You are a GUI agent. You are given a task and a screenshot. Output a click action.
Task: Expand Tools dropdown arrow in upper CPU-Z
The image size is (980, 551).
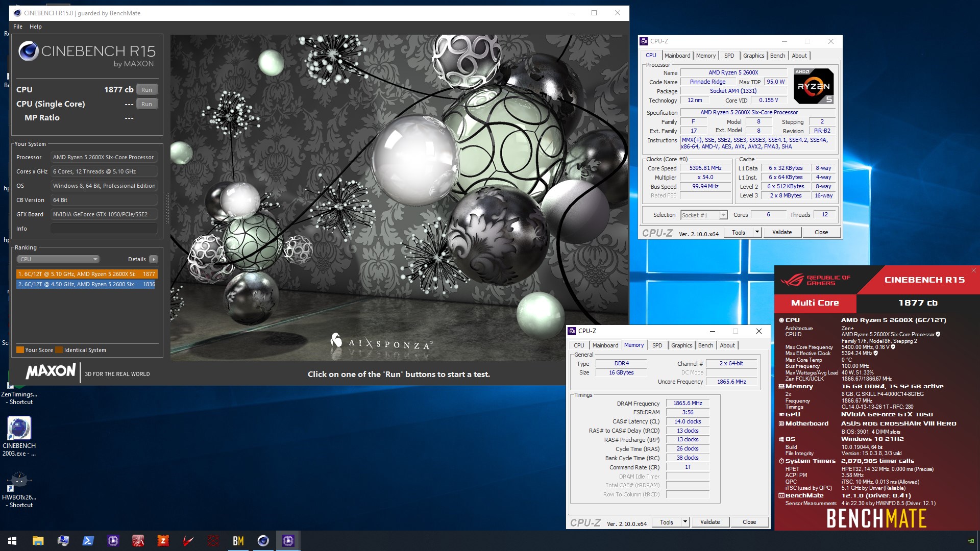pyautogui.click(x=757, y=232)
